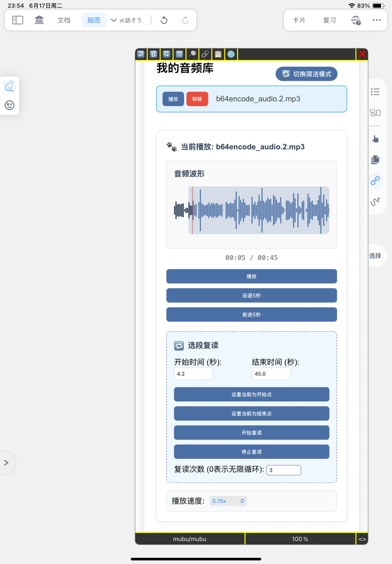Screen dimensions: 392x564
Task: Click the chain link icon in the popup toolbar
Action: [x=205, y=54]
